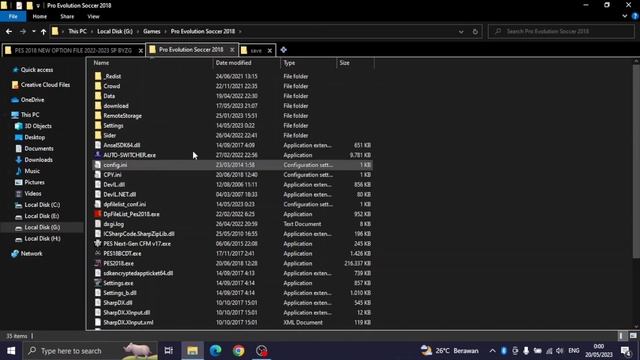Close the PES 2018 NEW OPTION FILE tab
640x360 pixels.
(x=140, y=51)
